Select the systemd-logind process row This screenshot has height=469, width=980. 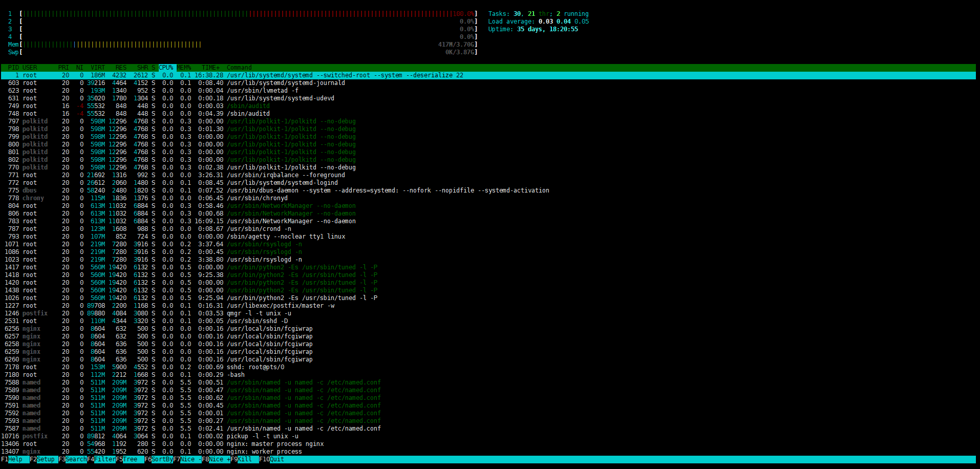coord(488,183)
